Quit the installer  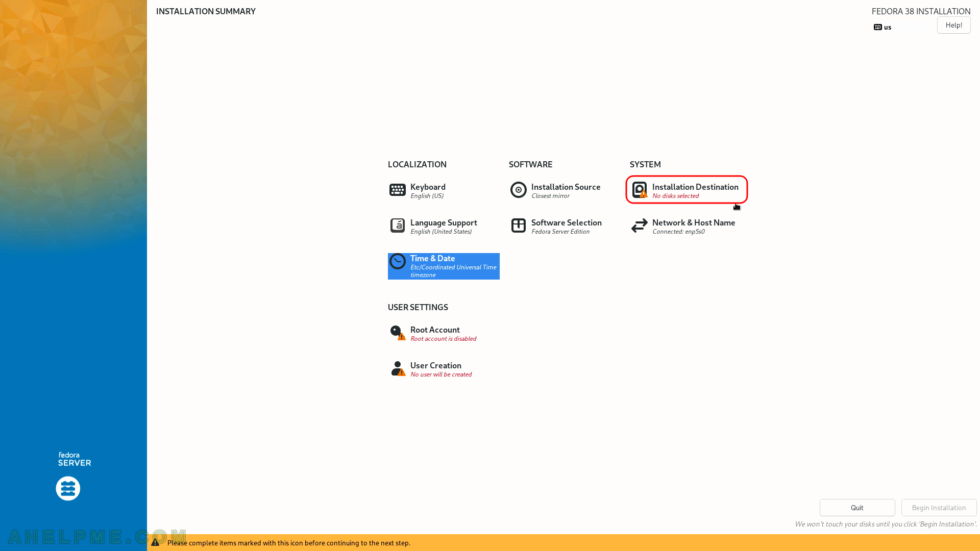tap(857, 508)
